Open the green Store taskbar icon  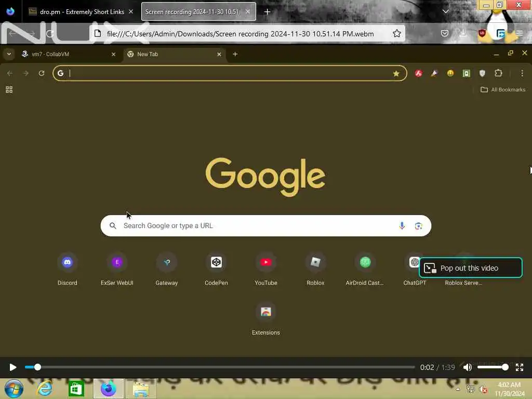76,389
